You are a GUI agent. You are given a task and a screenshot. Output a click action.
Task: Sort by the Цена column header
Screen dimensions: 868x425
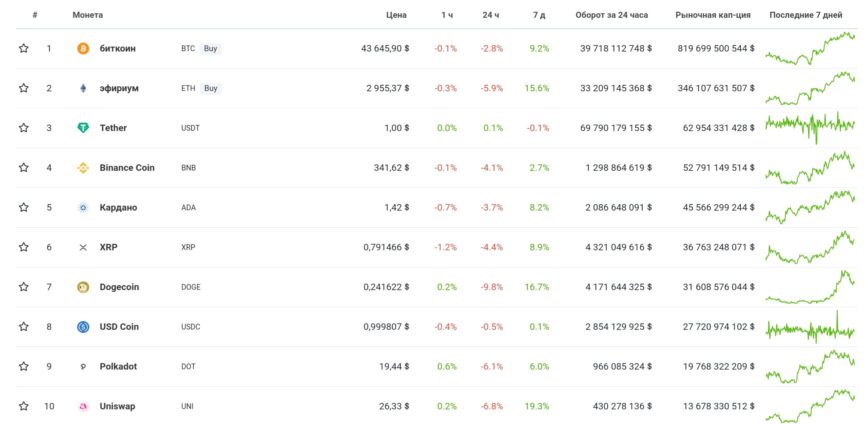click(x=396, y=15)
